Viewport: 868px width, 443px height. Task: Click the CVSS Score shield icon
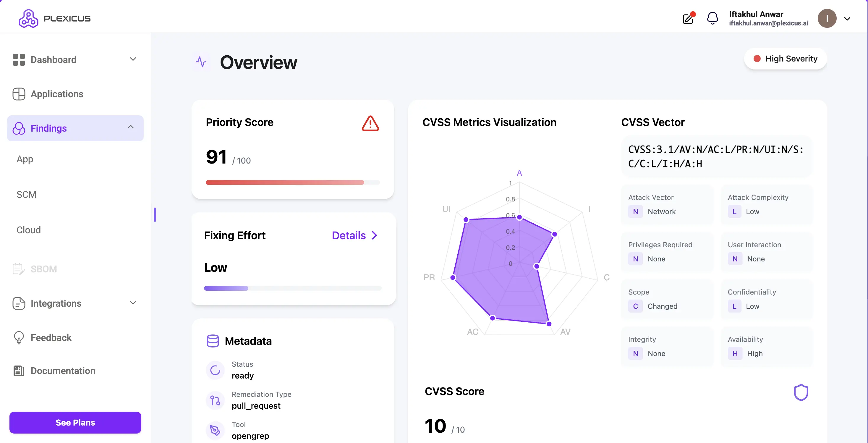click(x=801, y=392)
